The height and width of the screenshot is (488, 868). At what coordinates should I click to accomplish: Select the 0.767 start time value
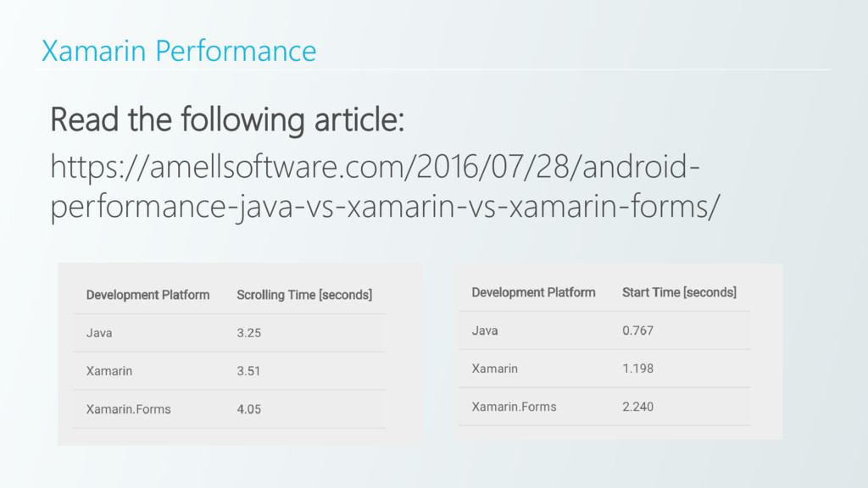click(x=637, y=330)
